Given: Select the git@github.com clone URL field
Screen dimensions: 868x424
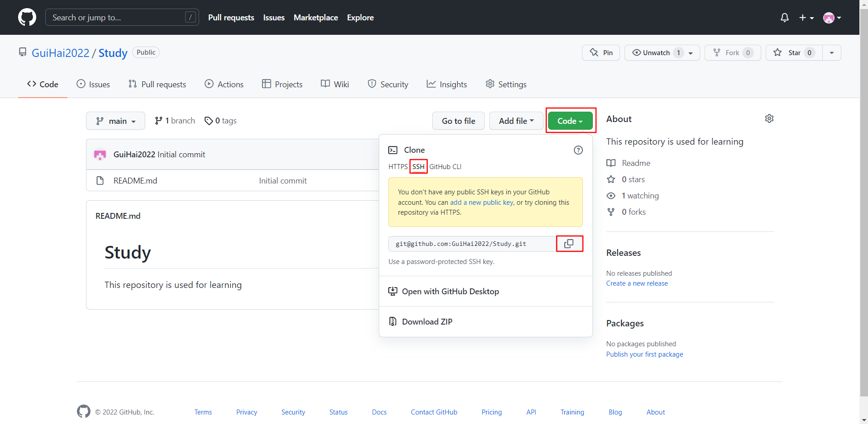Looking at the screenshot, I should pyautogui.click(x=472, y=244).
